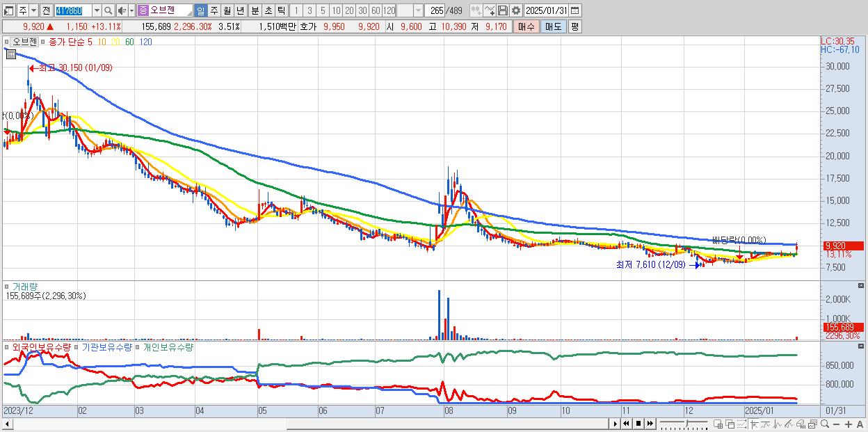Select the tick 틱 period button
This screenshot has height=432, width=868.
tap(281, 11)
